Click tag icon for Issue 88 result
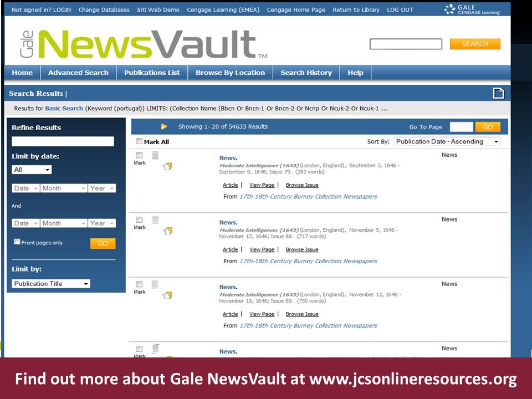532x399 pixels. coord(167,231)
